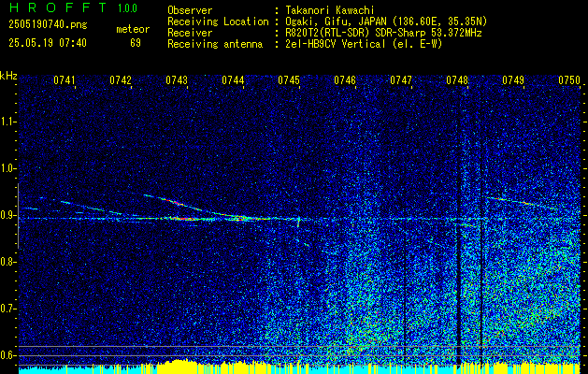Click the 0747 time marker
This screenshot has height=374, width=588.
401,80
